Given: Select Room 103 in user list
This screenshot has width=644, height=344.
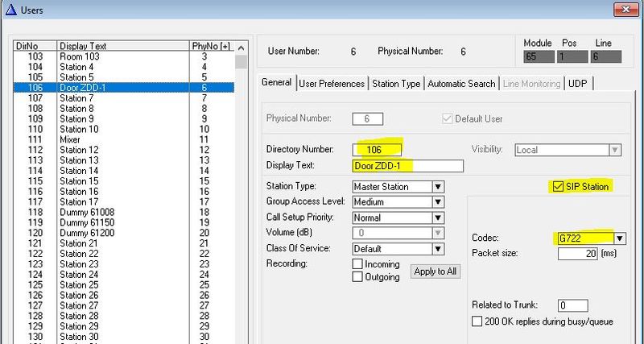Looking at the screenshot, I should [x=124, y=56].
